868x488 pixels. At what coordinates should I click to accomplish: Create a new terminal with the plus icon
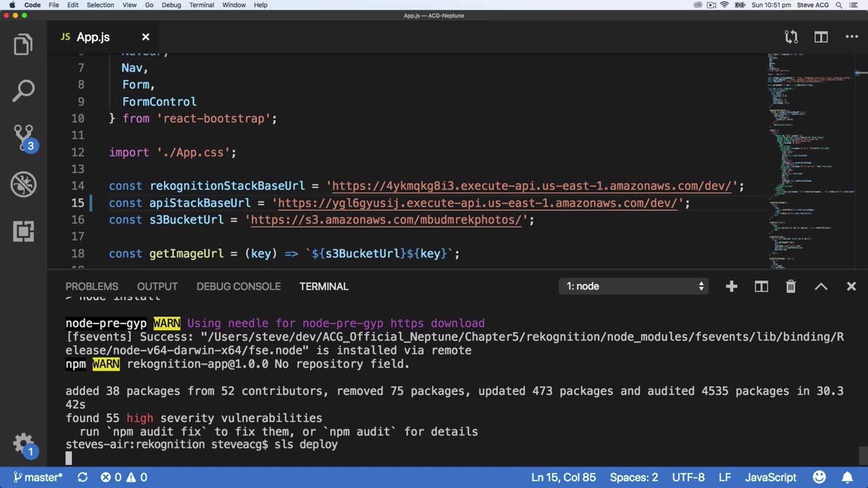[x=731, y=287]
